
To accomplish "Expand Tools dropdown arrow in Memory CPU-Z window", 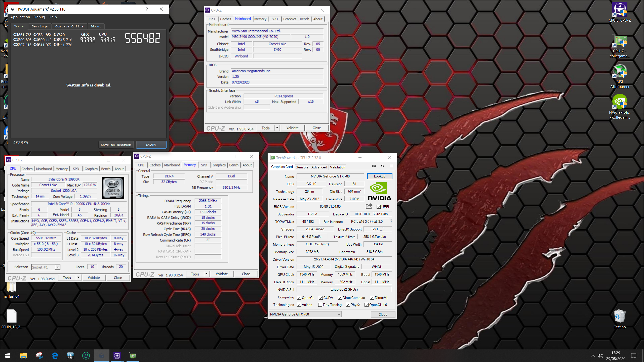I will point(206,274).
